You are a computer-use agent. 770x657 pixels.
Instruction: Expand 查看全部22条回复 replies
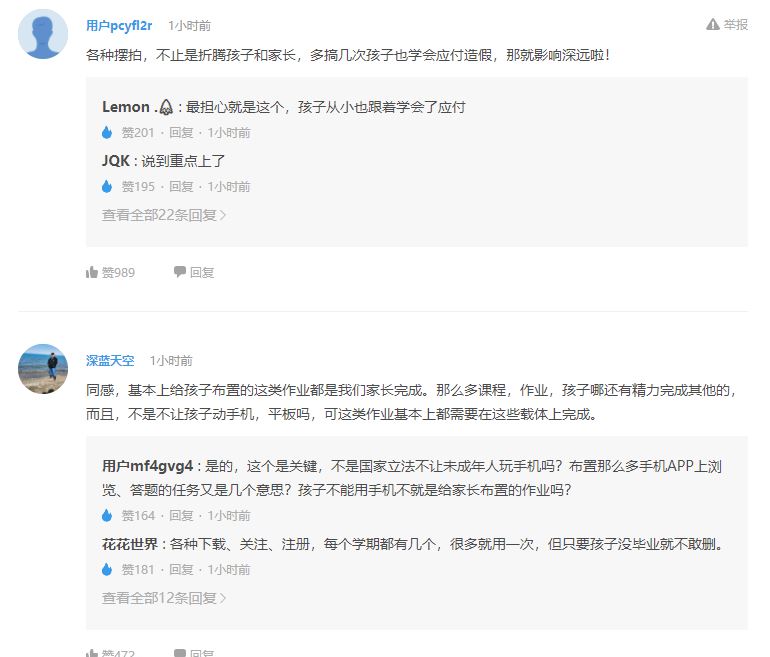point(164,214)
